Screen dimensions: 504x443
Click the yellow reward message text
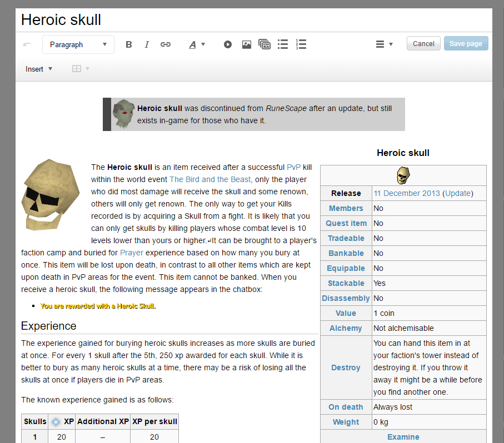[98, 306]
